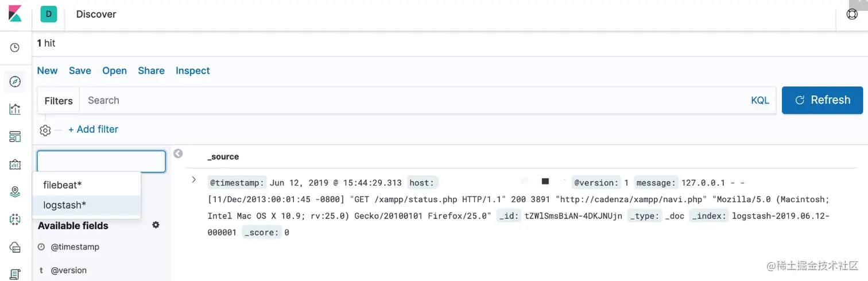The image size is (868, 281).
Task: Choose the filebeat* index pattern
Action: click(63, 185)
